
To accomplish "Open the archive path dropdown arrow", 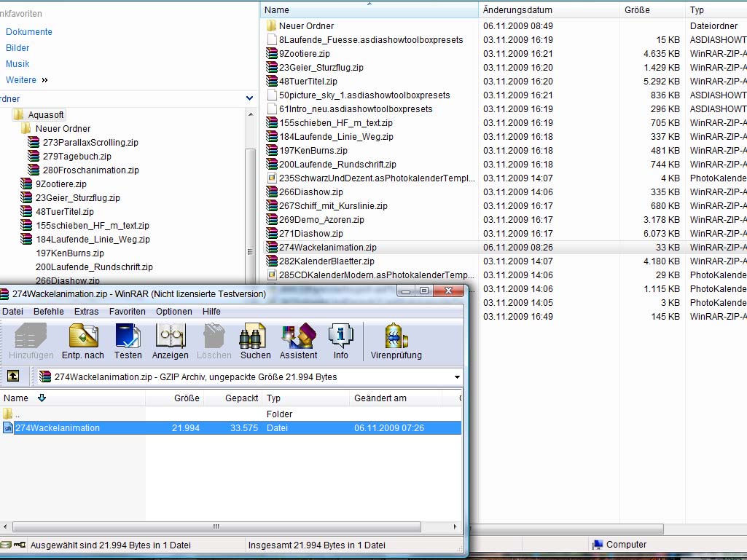I will coord(458,377).
